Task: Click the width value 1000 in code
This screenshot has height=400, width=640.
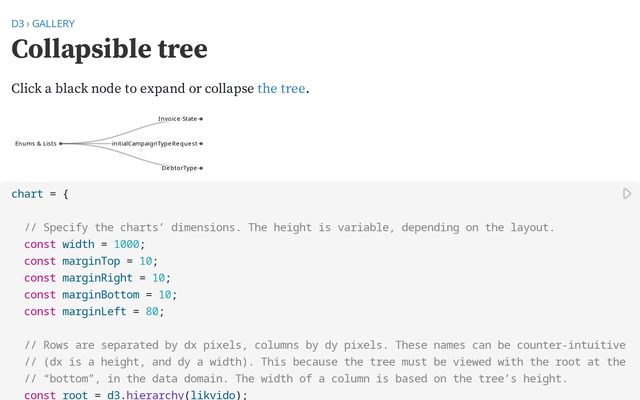Action: [x=126, y=244]
